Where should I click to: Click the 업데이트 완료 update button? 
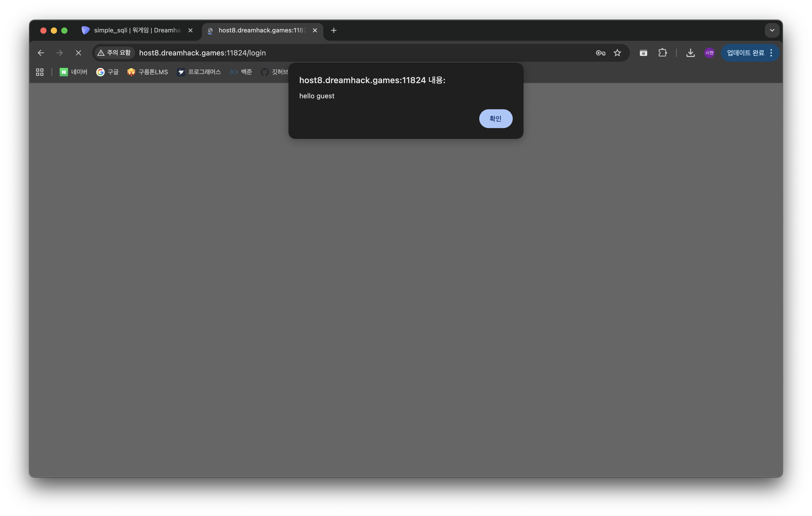tap(745, 53)
